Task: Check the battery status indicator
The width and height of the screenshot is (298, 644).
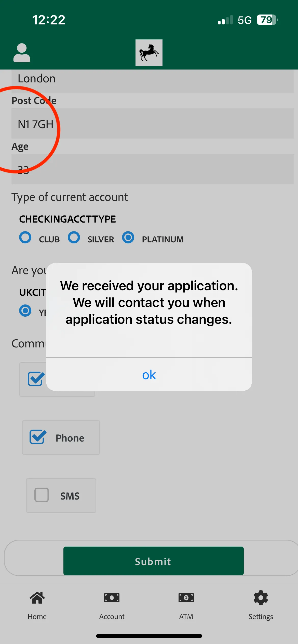Action: pos(267,20)
